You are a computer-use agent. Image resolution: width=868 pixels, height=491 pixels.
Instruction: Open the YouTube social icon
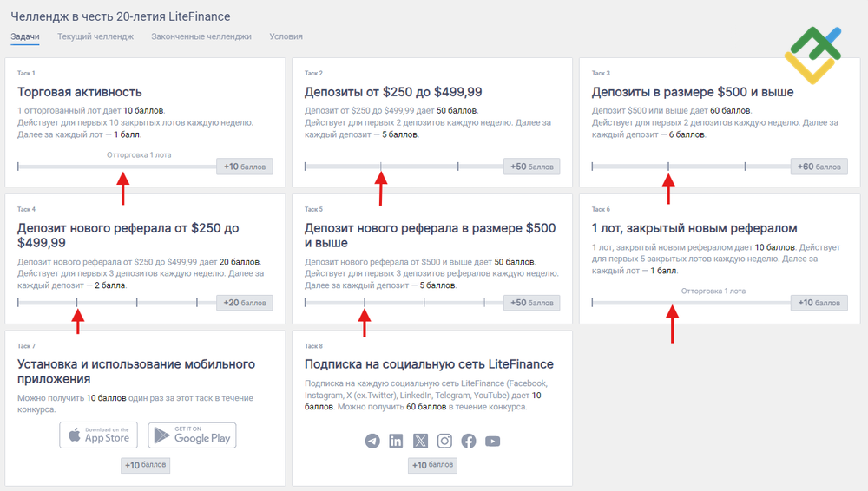tap(493, 442)
